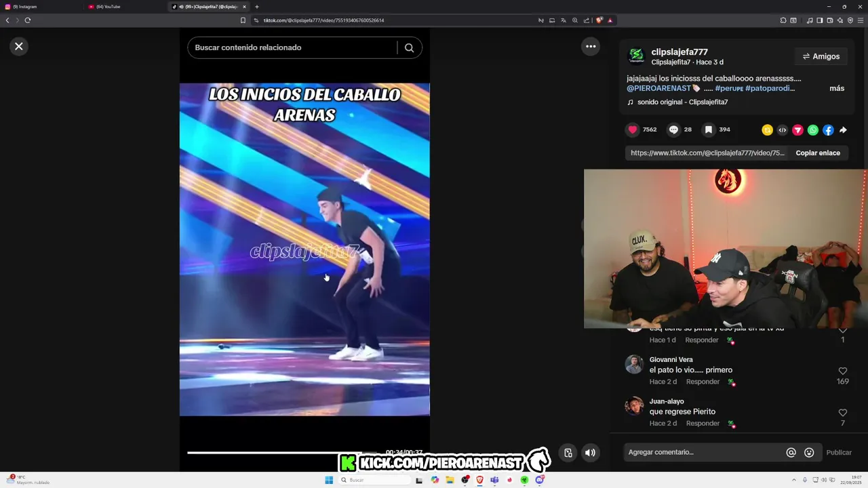Close the active Clipslajefita7 TikTok tab
868x488 pixels.
pos(245,7)
